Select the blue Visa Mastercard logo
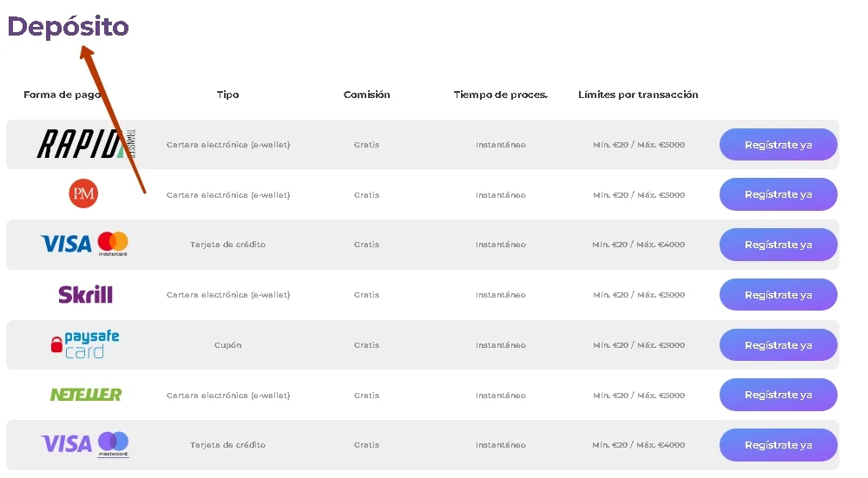The height and width of the screenshot is (478, 868). (84, 244)
